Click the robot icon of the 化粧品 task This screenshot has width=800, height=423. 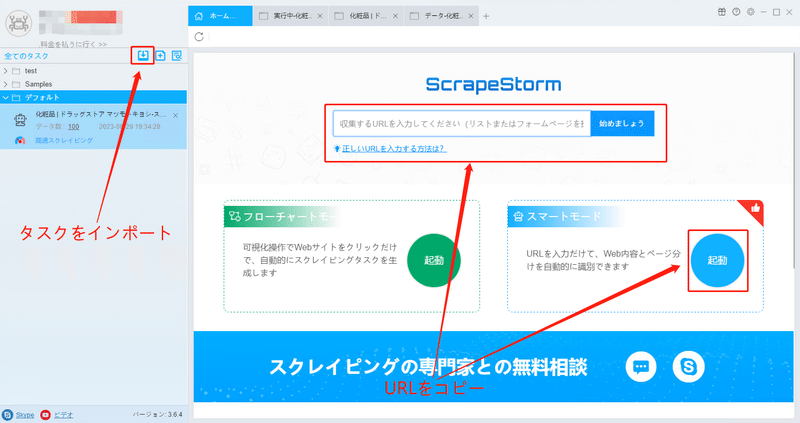[20, 120]
